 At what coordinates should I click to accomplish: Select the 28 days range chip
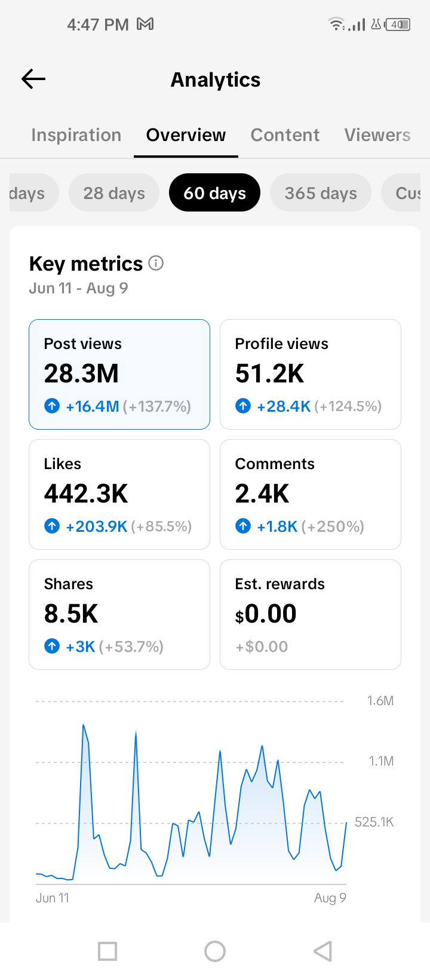click(114, 193)
